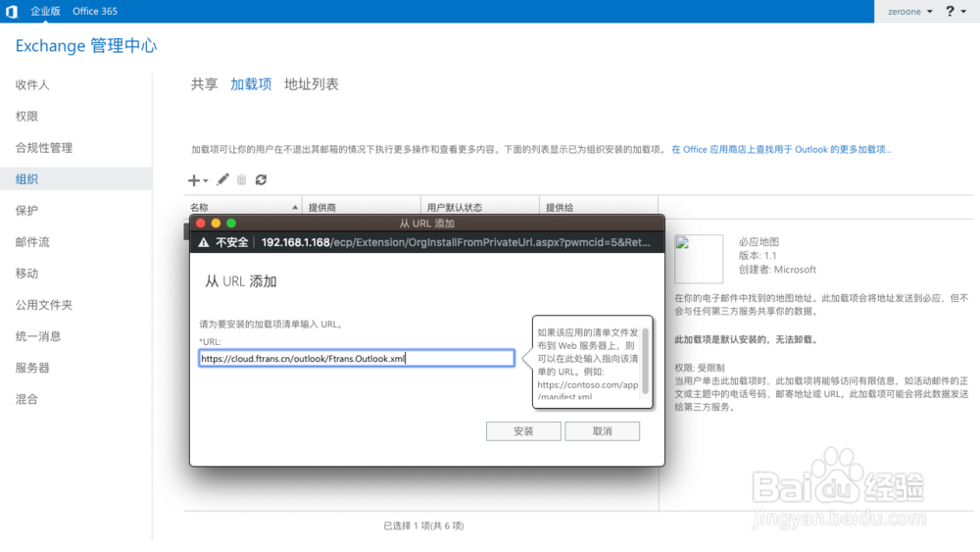
Task: Sort by 名称 column header
Action: (x=242, y=207)
